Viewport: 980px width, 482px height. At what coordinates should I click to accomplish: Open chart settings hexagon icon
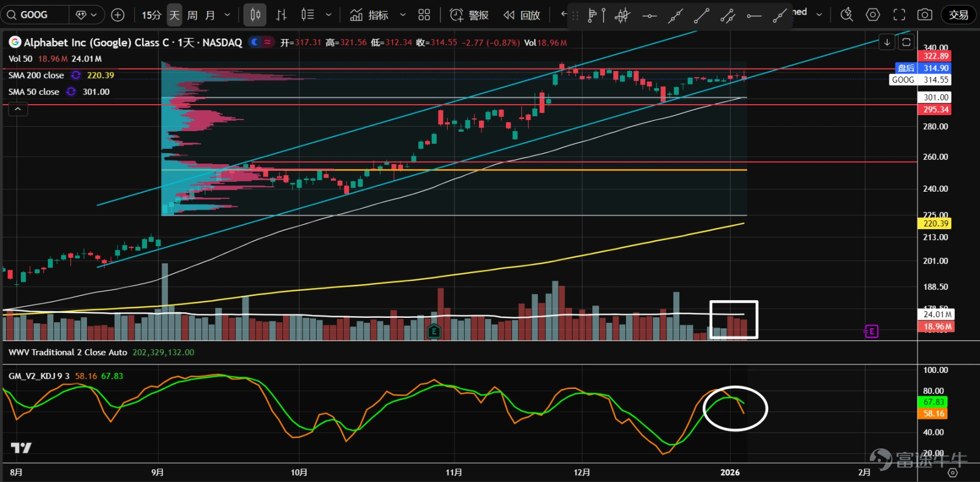(x=873, y=15)
